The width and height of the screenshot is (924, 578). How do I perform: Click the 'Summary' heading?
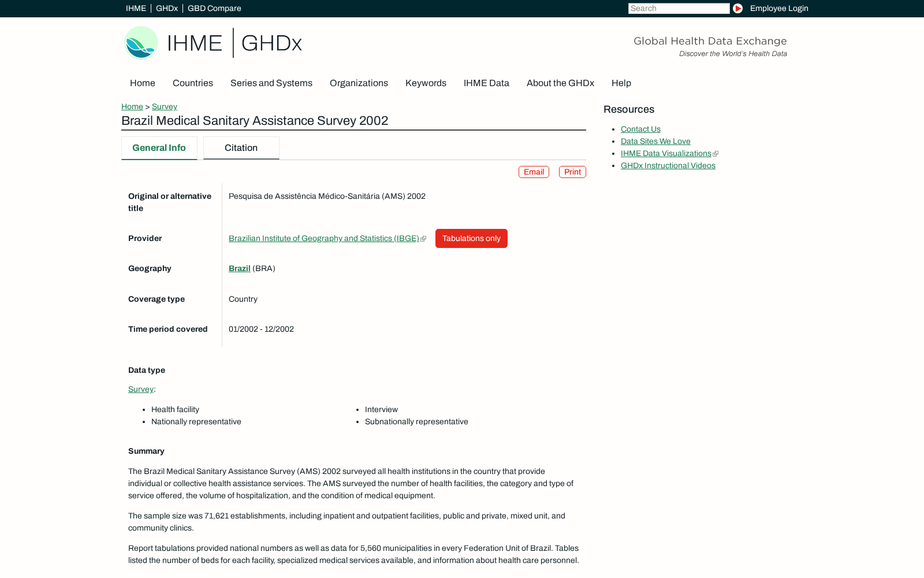(x=146, y=451)
